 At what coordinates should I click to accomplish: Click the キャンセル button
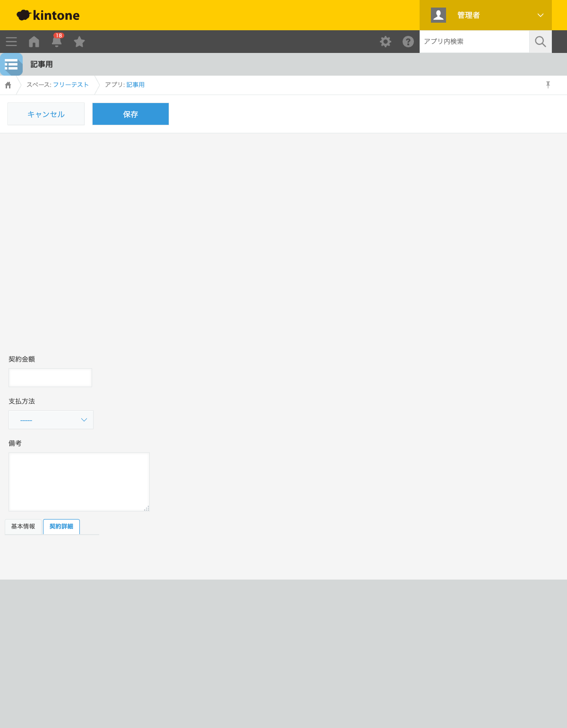click(46, 114)
